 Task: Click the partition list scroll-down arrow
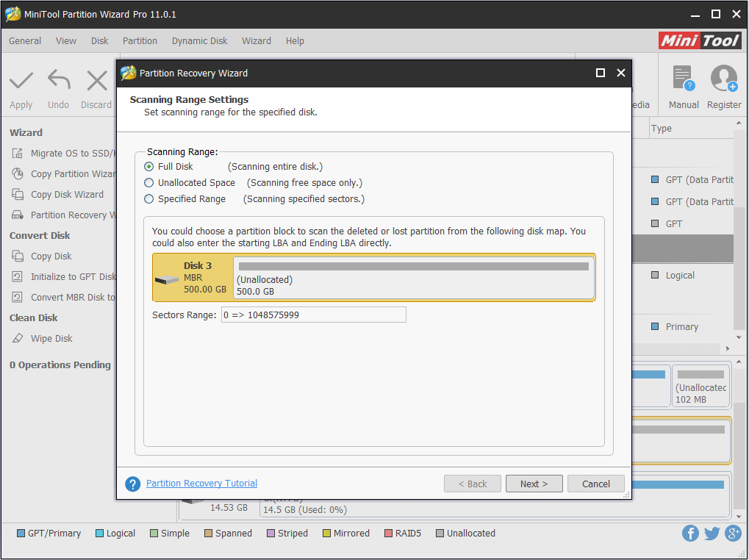click(739, 337)
